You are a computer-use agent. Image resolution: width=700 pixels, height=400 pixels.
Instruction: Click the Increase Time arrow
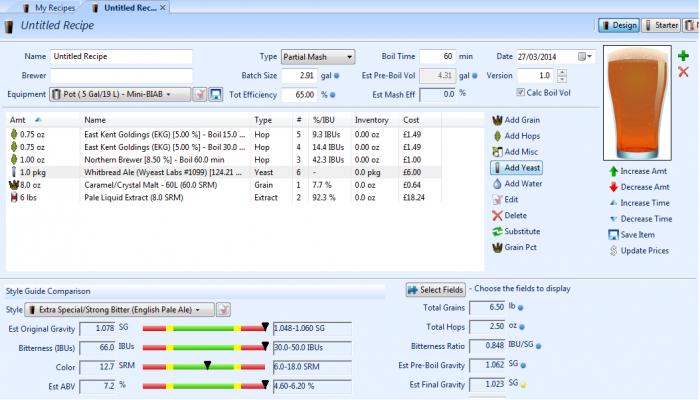coord(613,203)
